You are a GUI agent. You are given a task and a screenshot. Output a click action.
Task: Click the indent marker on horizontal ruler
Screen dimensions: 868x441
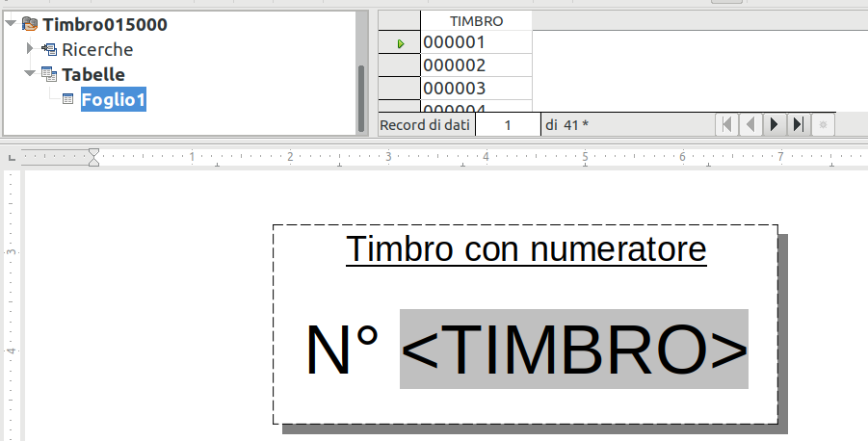point(93,156)
